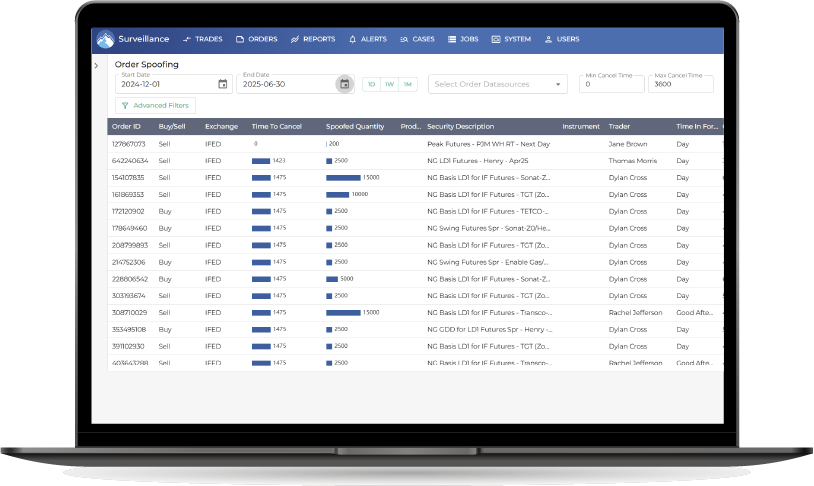Click the Users person icon

548,40
